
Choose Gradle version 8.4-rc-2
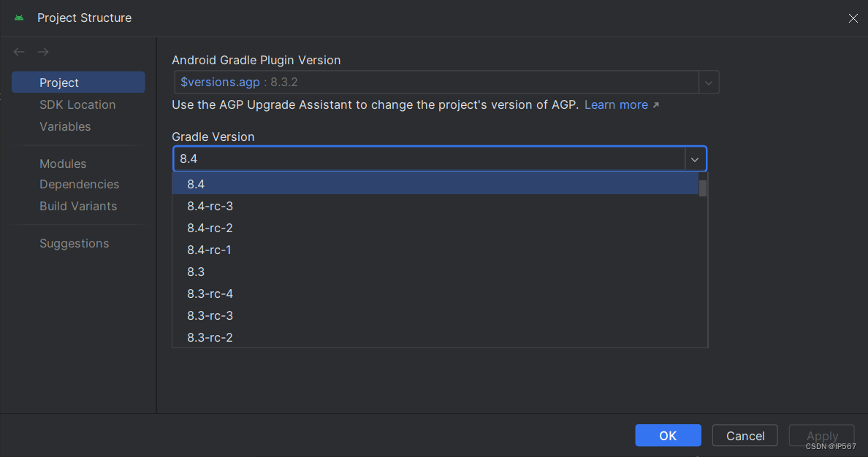[x=435, y=228]
